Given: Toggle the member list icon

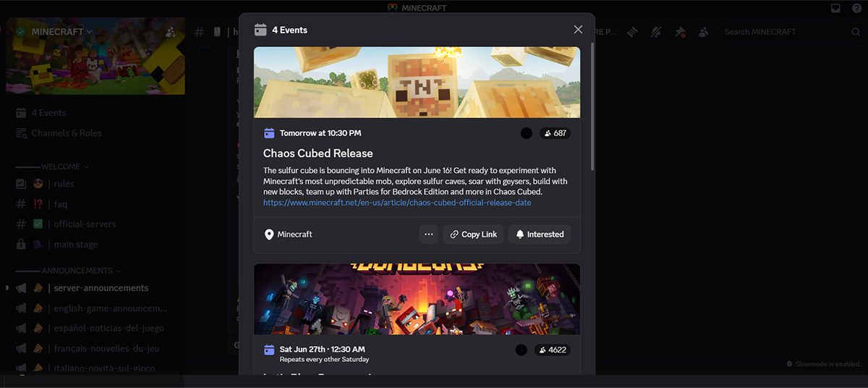Looking at the screenshot, I should click(x=703, y=32).
